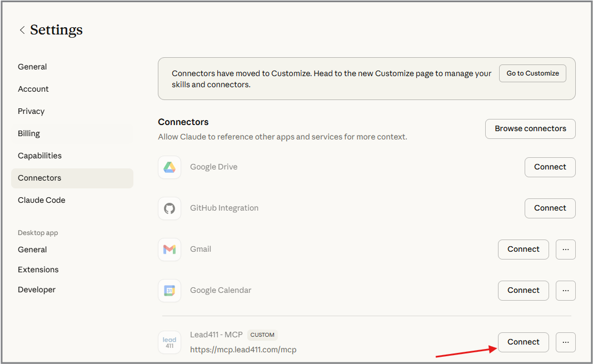Image resolution: width=593 pixels, height=364 pixels.
Task: Click the Settings page title
Action: (x=56, y=30)
